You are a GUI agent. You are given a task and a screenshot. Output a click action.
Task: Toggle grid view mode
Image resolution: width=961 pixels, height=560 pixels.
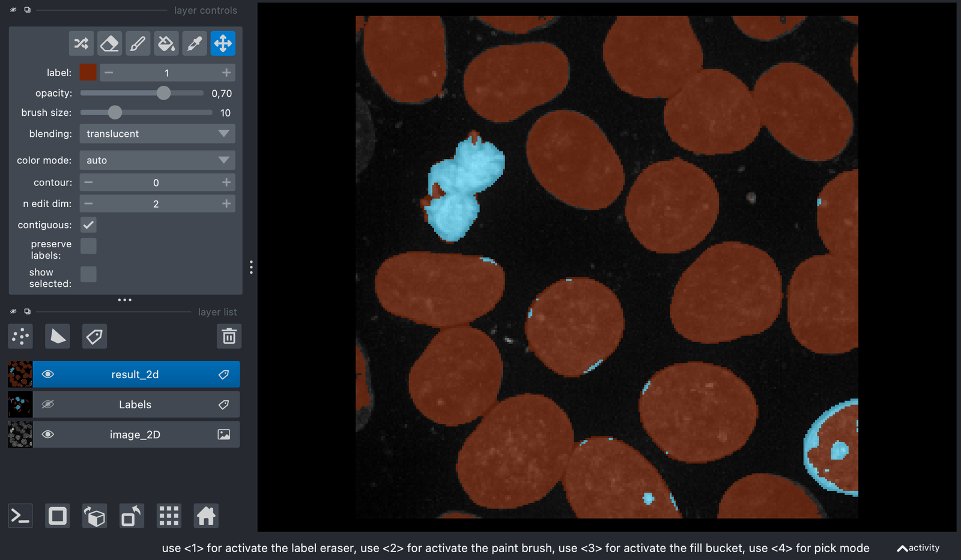(x=169, y=516)
